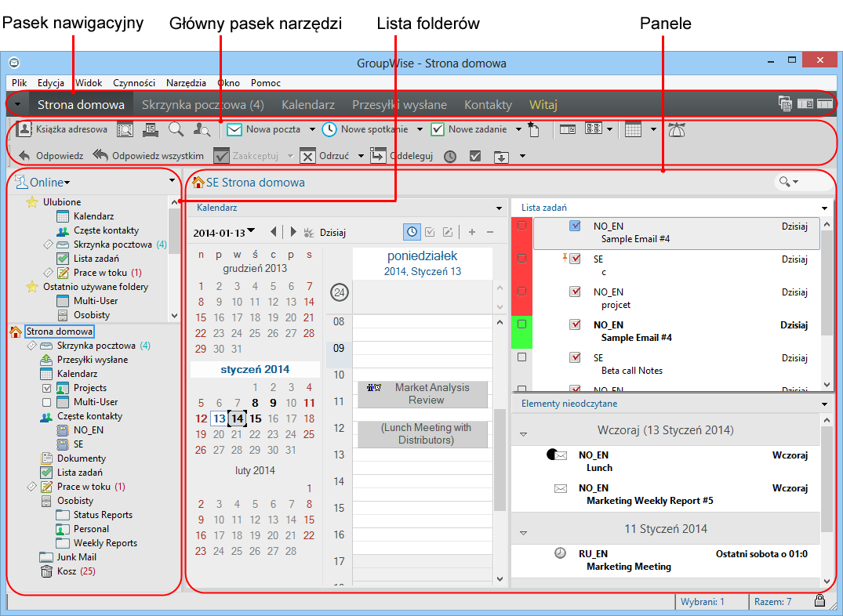Image resolution: width=843 pixels, height=616 pixels.
Task: Click the Odpowiedz wszystkim button
Action: pyautogui.click(x=148, y=156)
